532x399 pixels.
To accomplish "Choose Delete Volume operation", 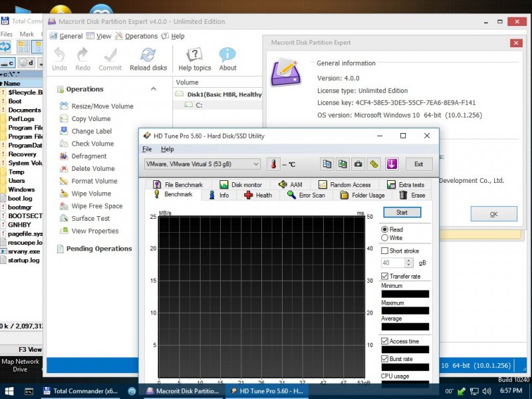I will 87,169.
